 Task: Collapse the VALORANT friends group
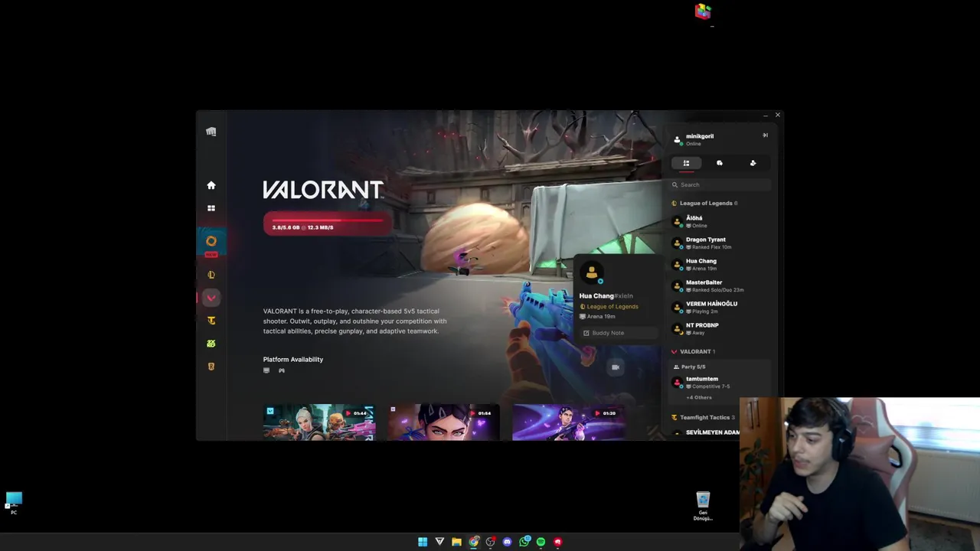(693, 351)
